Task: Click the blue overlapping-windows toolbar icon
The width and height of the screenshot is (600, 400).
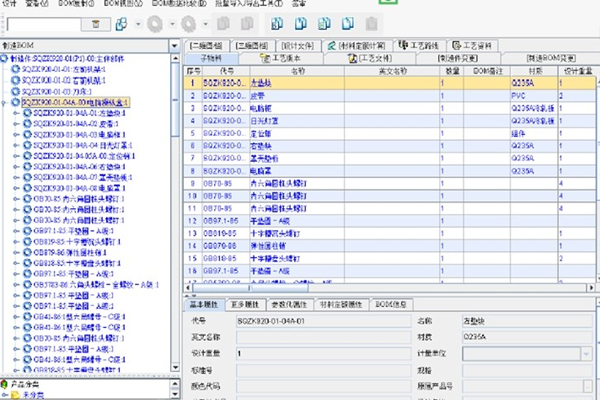Action: point(121,24)
